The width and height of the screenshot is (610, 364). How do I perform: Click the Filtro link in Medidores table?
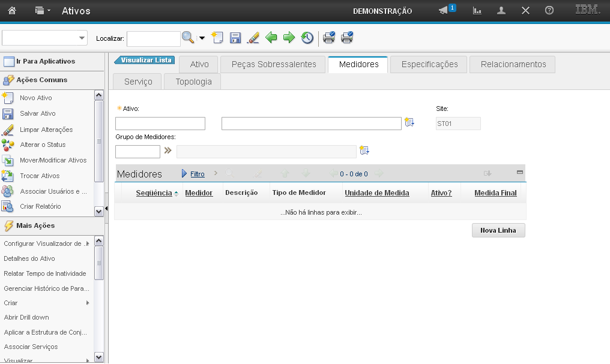(197, 175)
